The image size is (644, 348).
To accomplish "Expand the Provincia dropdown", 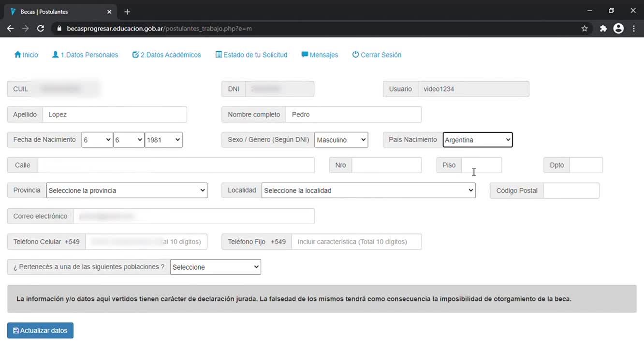I will (x=127, y=190).
